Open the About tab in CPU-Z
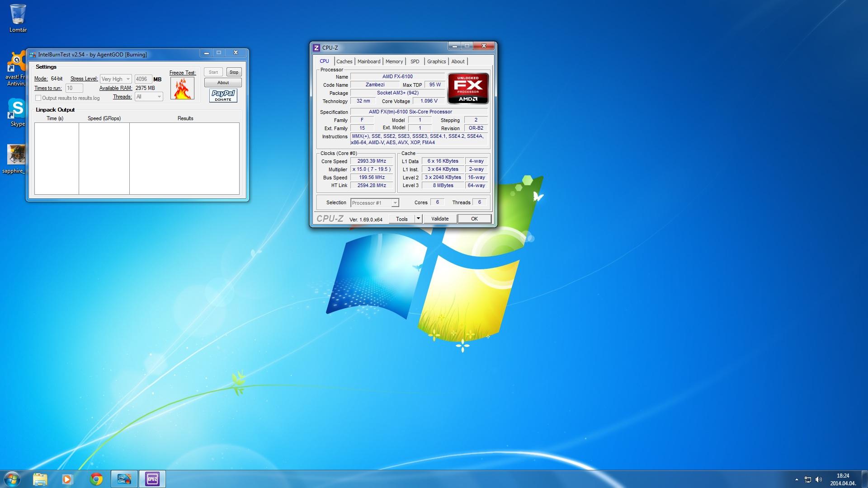 458,61
